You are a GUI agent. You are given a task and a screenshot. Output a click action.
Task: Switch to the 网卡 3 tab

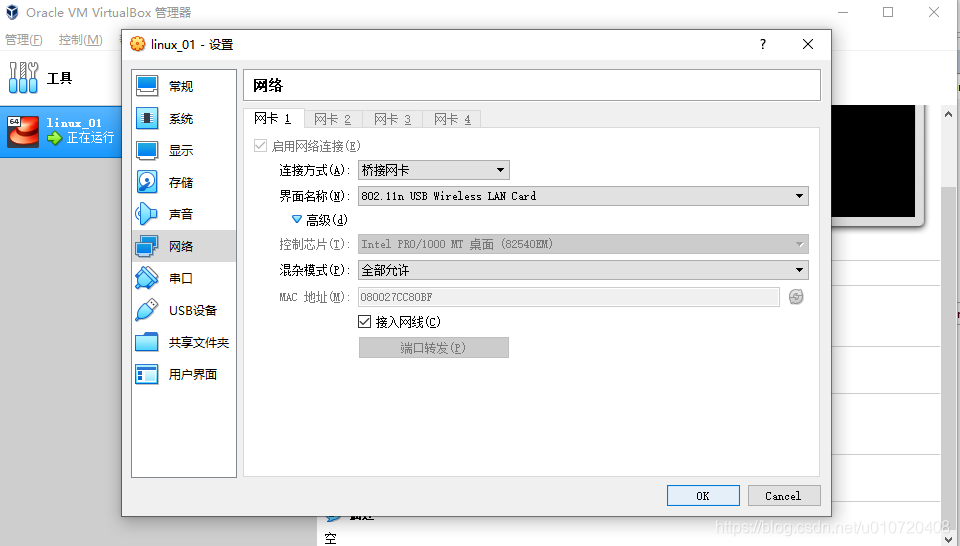(392, 119)
